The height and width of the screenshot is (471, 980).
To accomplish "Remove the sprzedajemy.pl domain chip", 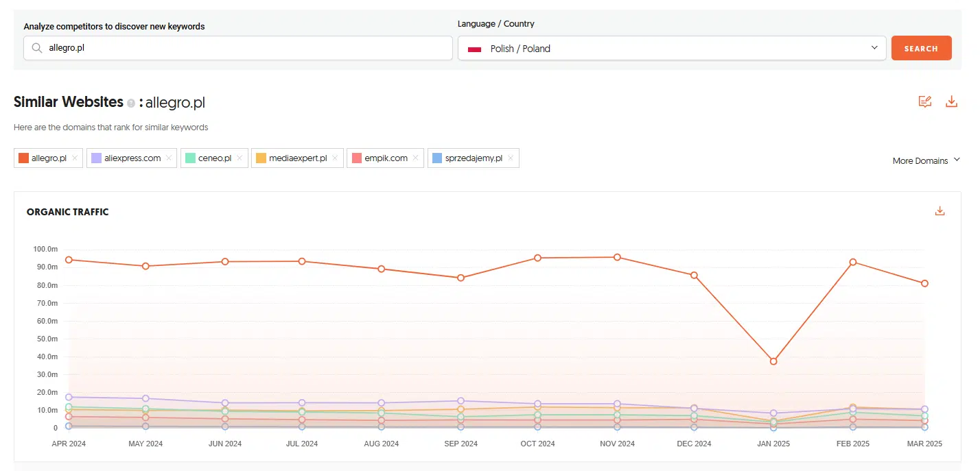I will 511,158.
